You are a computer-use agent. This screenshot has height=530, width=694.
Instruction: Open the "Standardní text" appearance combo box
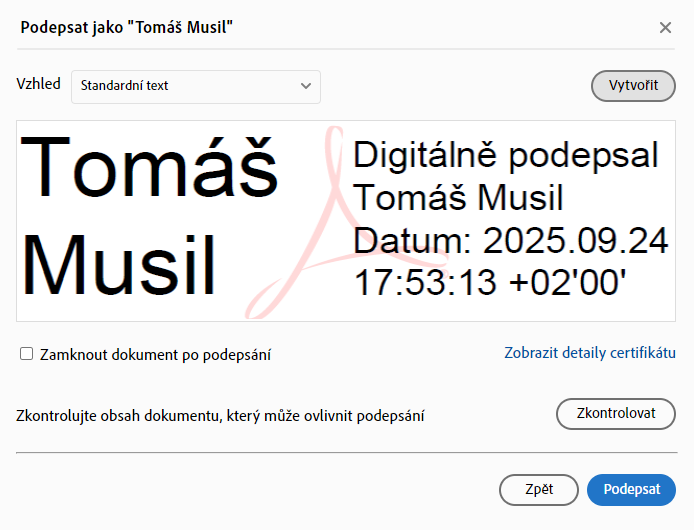[x=195, y=86]
